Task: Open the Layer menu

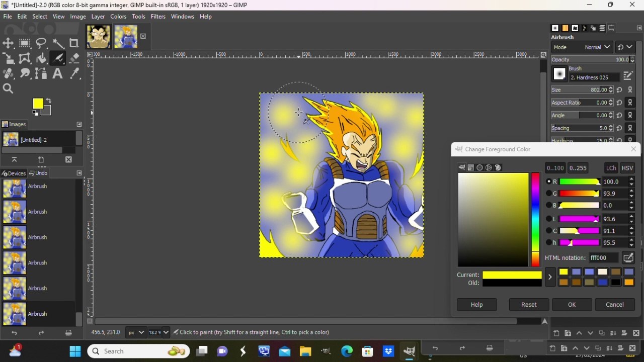Action: (x=98, y=17)
